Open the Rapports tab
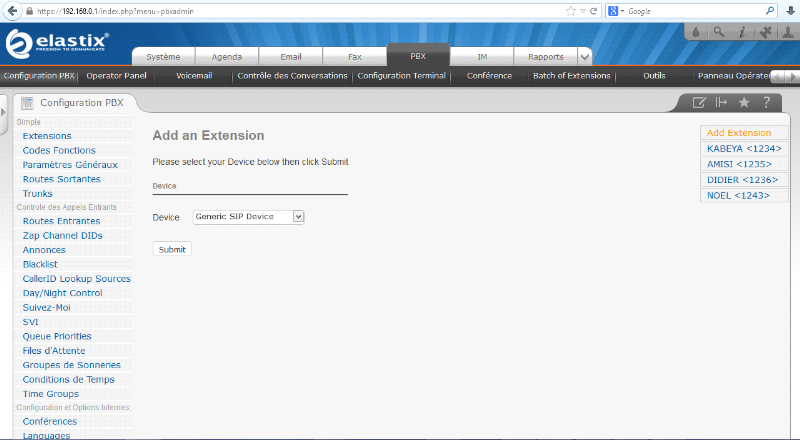800x440 pixels. coord(546,57)
